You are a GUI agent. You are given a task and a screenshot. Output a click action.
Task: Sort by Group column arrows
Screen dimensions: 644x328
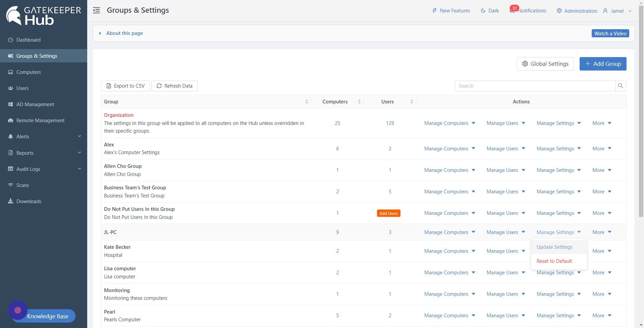(x=307, y=102)
